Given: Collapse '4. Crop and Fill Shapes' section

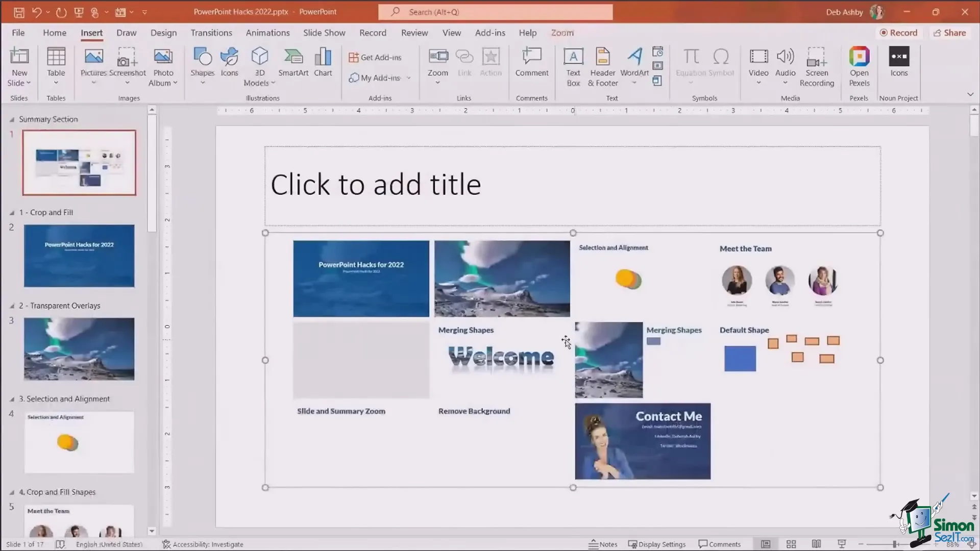Looking at the screenshot, I should point(12,493).
